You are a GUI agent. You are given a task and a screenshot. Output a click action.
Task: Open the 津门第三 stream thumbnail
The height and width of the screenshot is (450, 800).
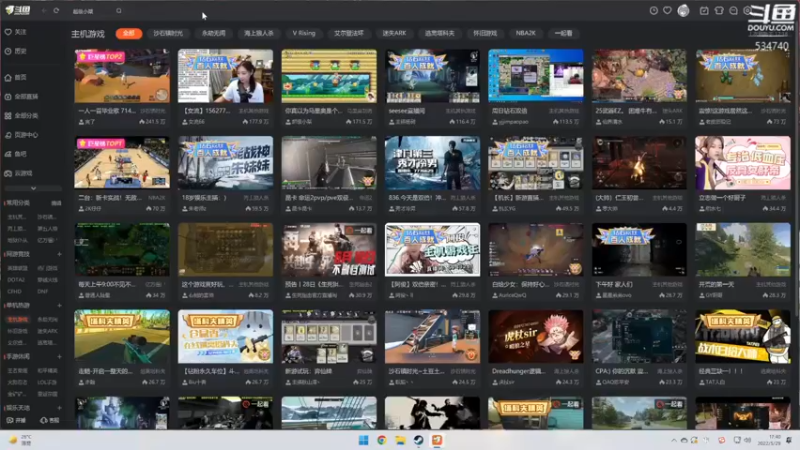[x=433, y=163]
